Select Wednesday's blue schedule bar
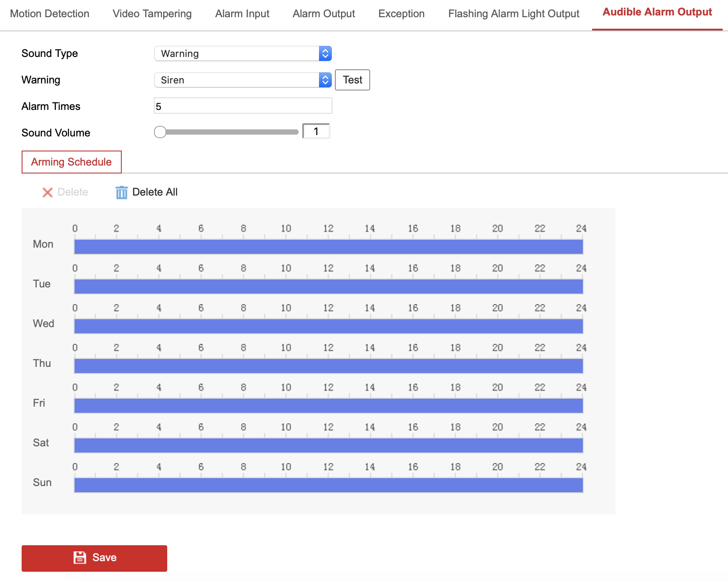 328,326
